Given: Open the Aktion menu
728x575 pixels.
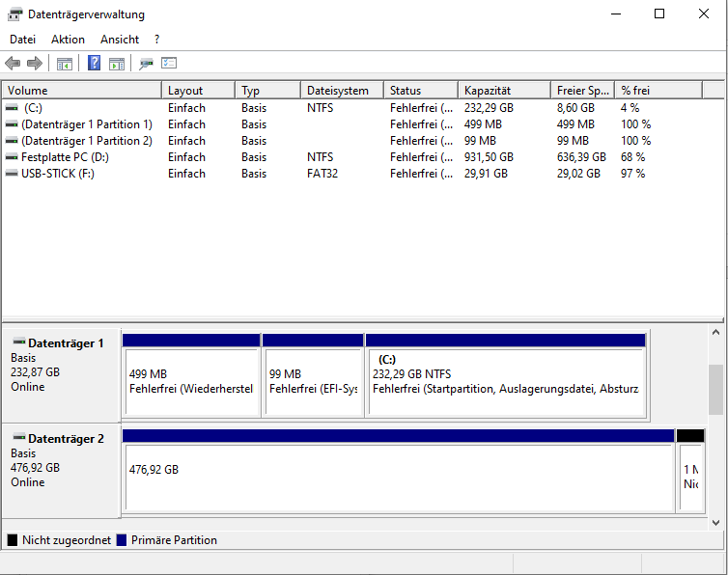Looking at the screenshot, I should coord(68,40).
